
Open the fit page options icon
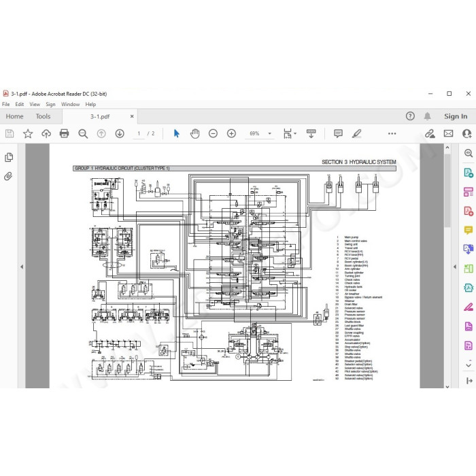click(x=290, y=133)
